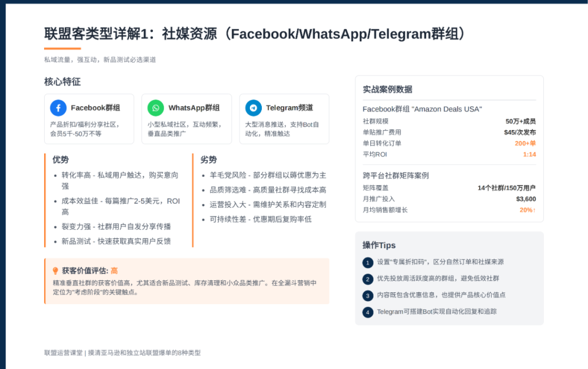Click bullet 运营投入大 - 需维护关系和内容定制
The image size is (588, 369).
tap(268, 205)
